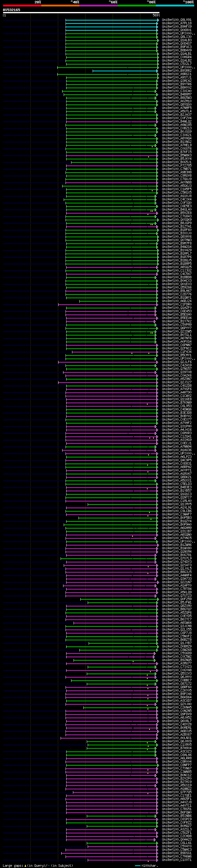Select hit UniRef100_B4UL40
This screenshot has width=197, height=868.
pos(176,210)
